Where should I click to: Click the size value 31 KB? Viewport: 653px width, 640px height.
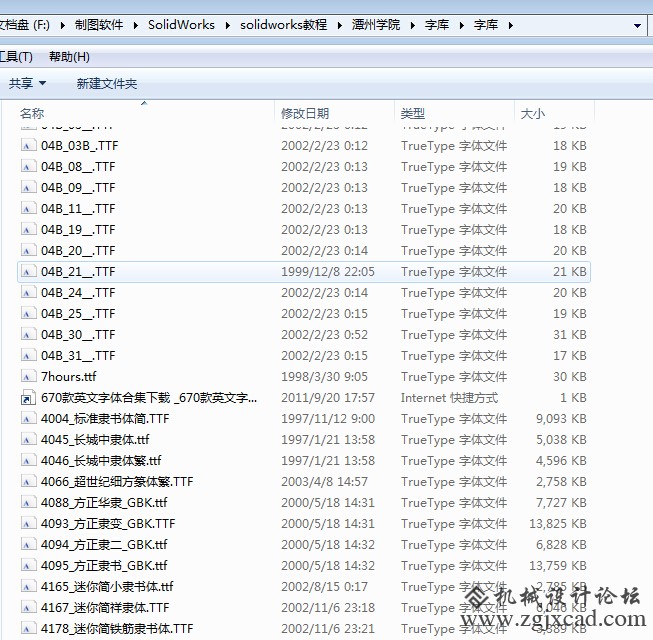tap(570, 334)
